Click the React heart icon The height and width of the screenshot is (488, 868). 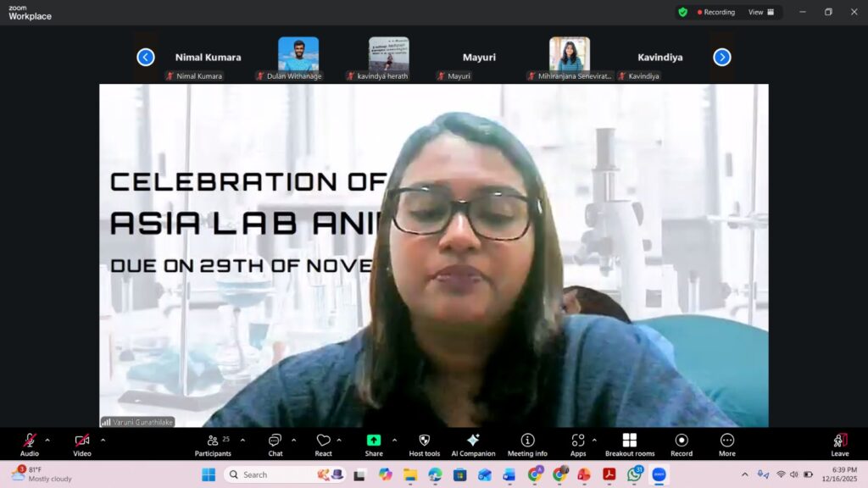click(x=323, y=444)
